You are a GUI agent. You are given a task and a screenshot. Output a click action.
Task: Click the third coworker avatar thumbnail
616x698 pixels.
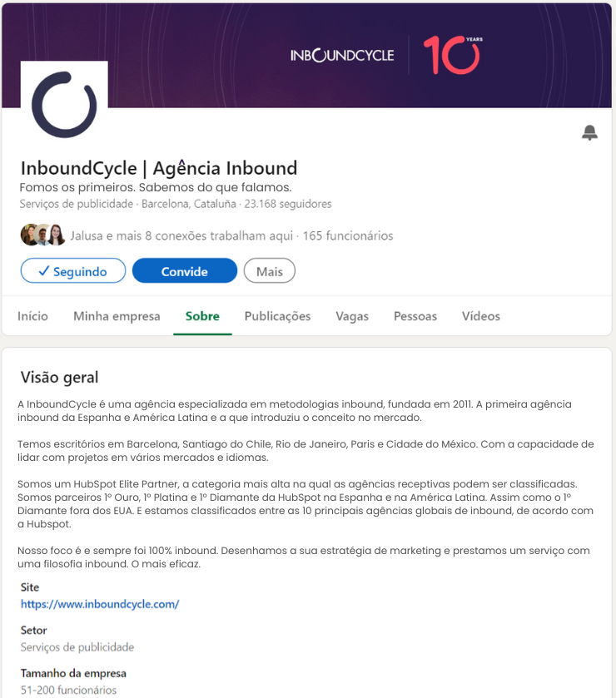coord(57,234)
